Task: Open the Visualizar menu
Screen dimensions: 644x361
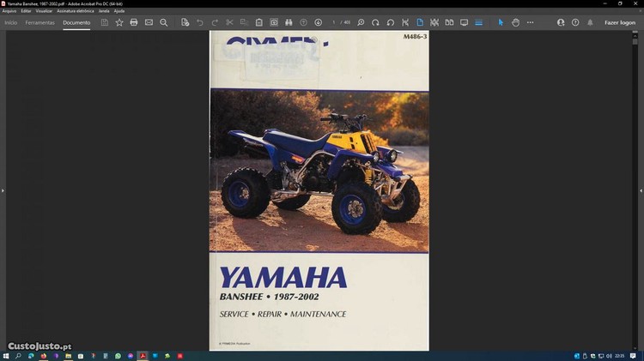Action: click(44, 10)
